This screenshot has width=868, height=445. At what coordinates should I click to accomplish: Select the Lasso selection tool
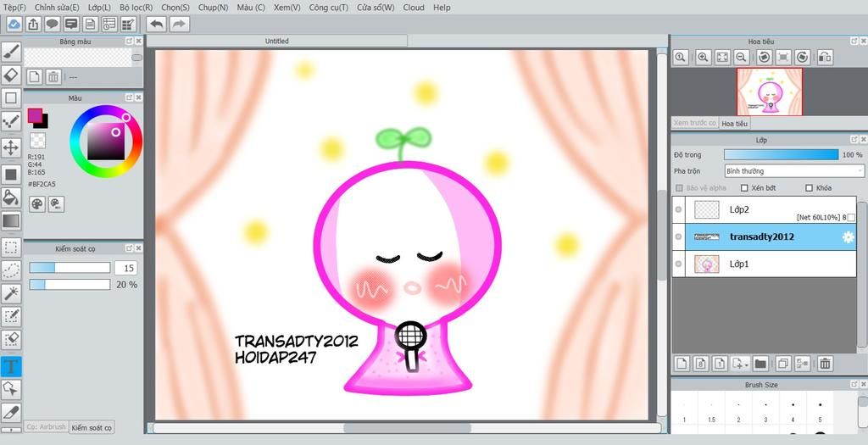pyautogui.click(x=11, y=270)
